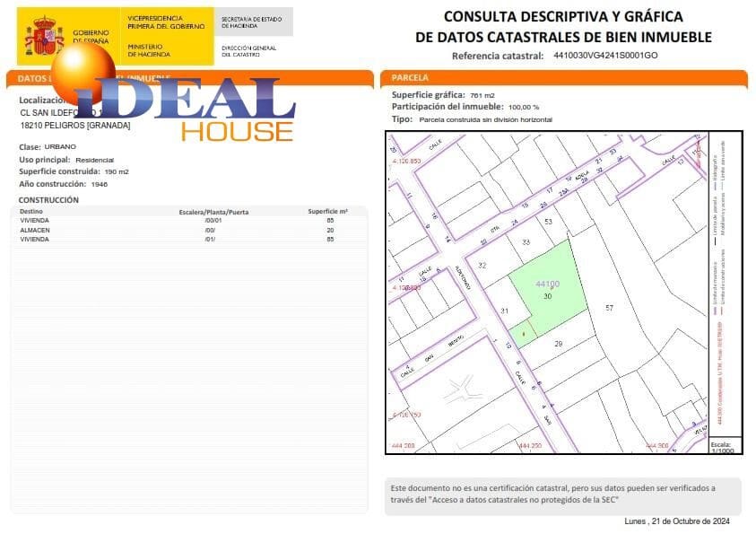Click the Escala 1/1000 scale indicator

tap(723, 447)
